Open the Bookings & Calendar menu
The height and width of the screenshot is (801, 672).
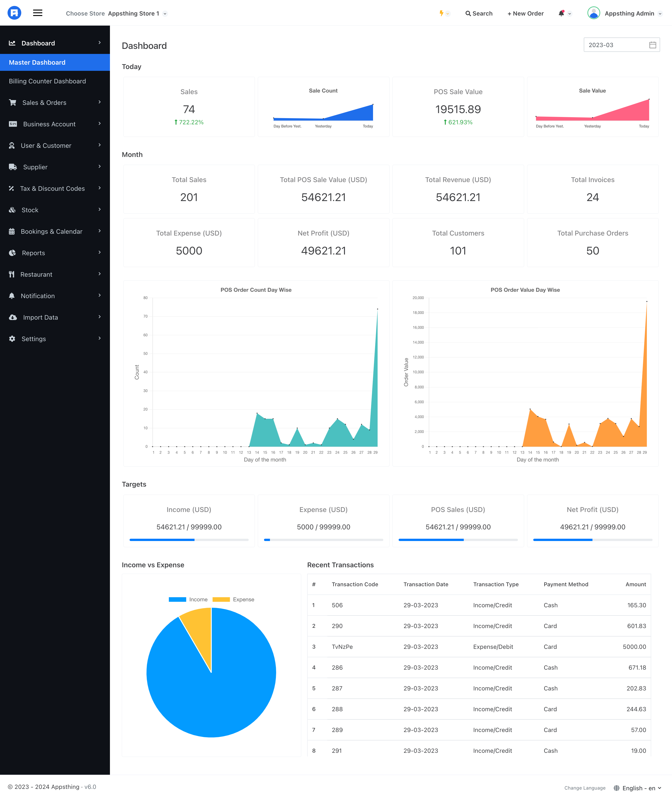click(x=55, y=231)
